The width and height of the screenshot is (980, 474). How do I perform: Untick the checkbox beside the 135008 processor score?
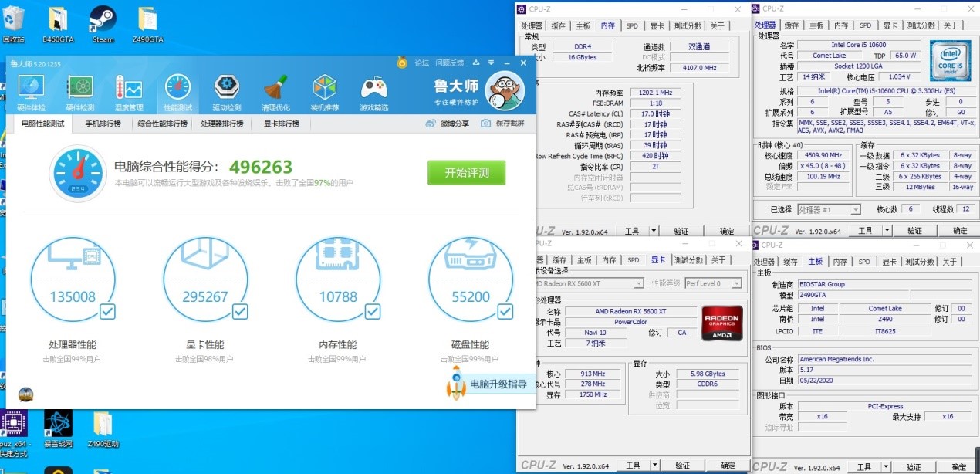pos(108,312)
